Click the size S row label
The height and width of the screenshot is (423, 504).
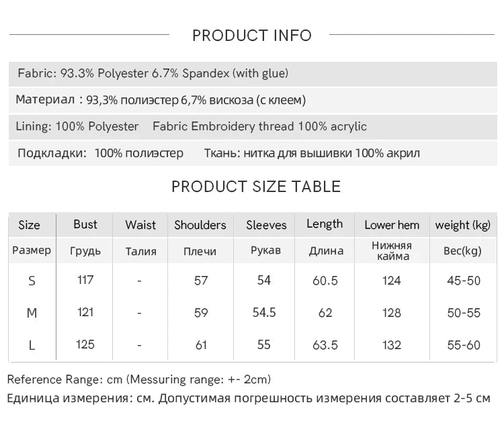[32, 281]
